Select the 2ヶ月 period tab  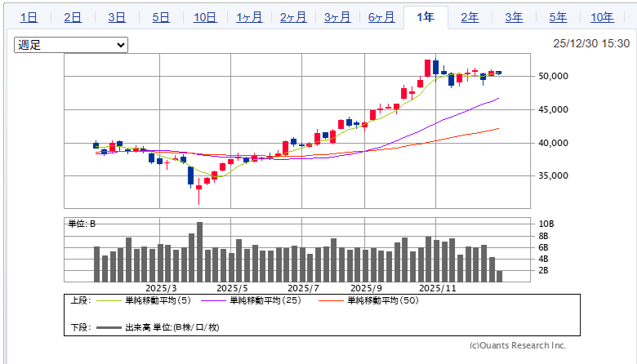point(293,17)
